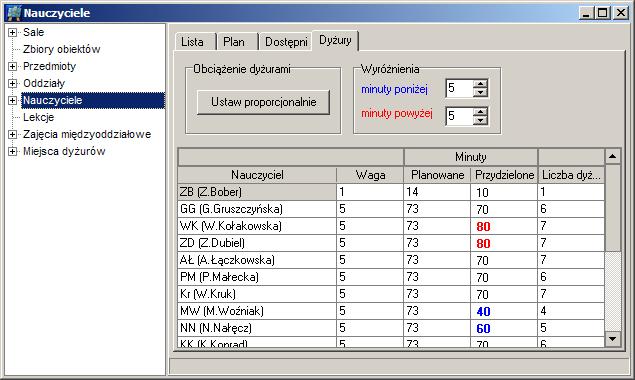Select Zbiory obiektów in the tree
This screenshot has height=380, width=635.
click(62, 49)
